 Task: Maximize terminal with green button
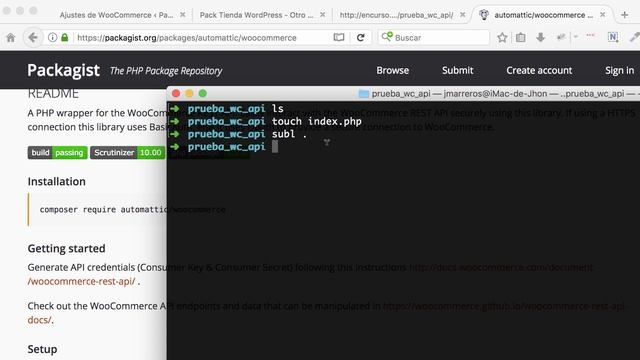(x=202, y=93)
